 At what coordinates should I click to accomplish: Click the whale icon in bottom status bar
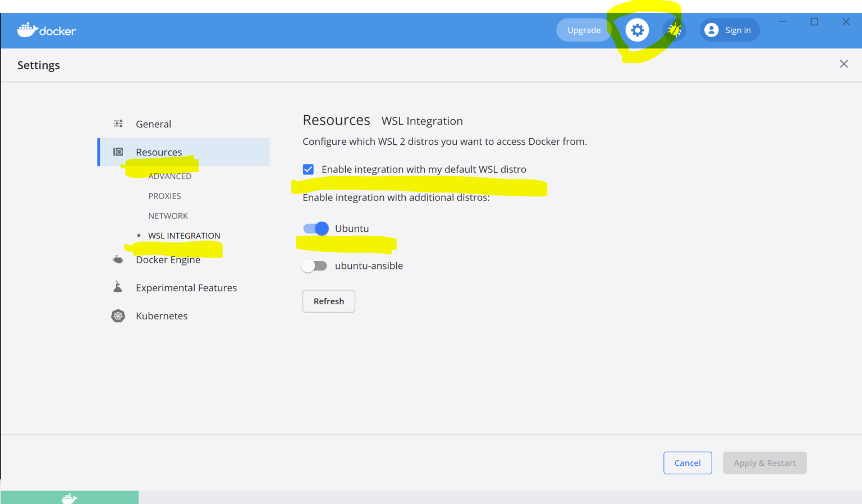pos(70,498)
